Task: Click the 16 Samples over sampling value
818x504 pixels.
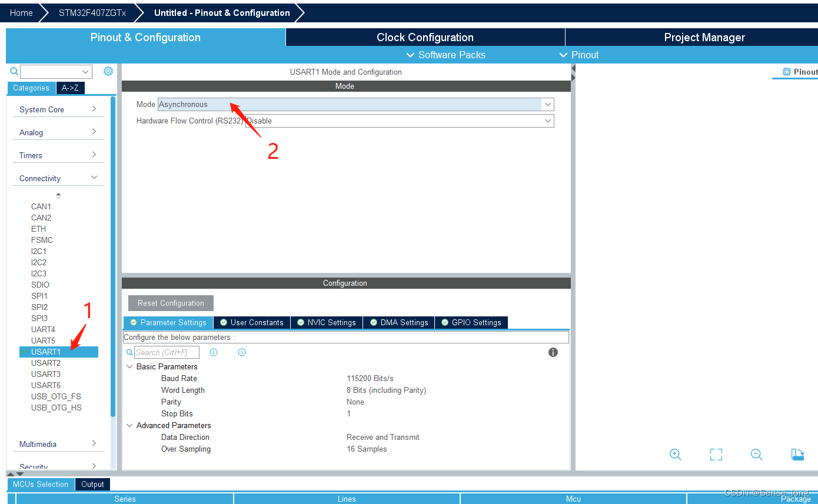Action: [x=367, y=449]
